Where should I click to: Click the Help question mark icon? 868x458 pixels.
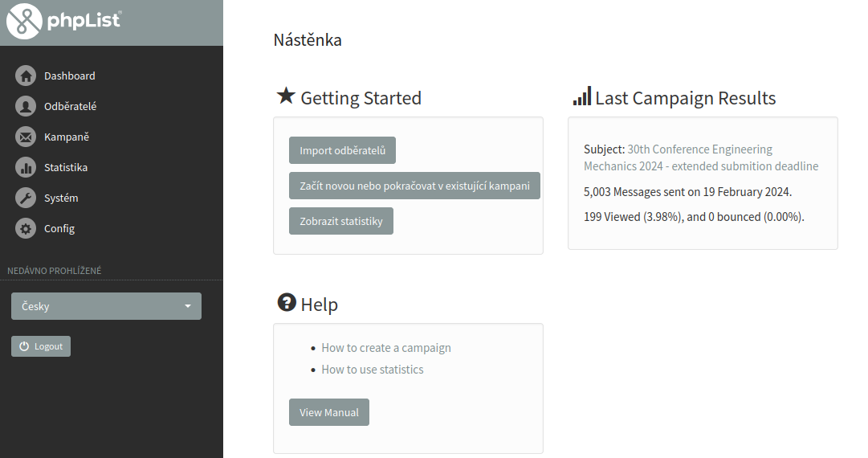287,303
